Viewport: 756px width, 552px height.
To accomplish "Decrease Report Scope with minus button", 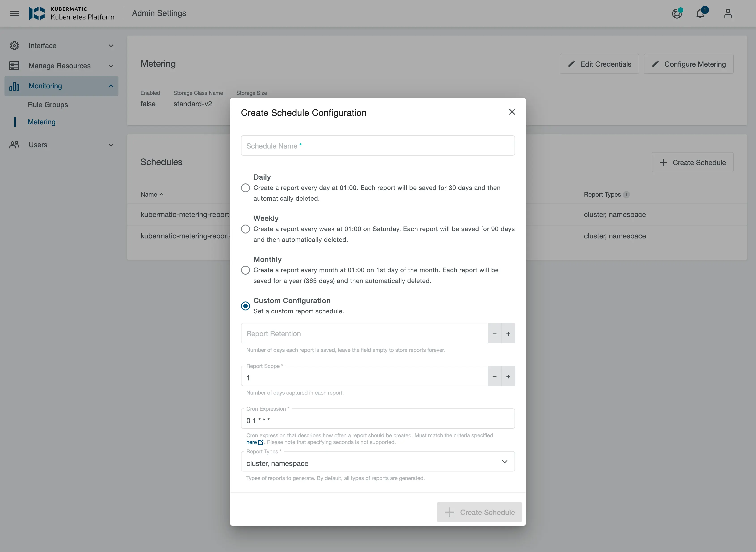I will pos(494,376).
